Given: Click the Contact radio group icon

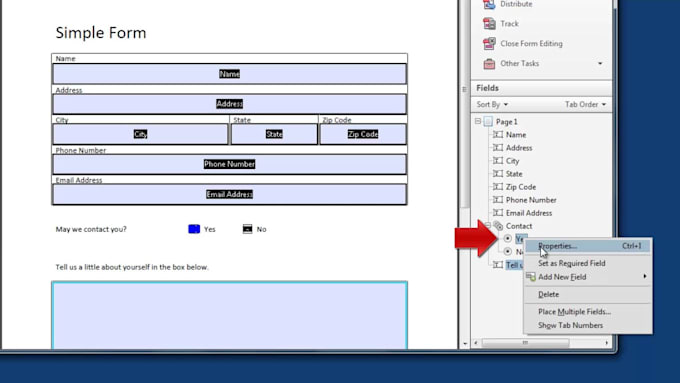Looking at the screenshot, I should pyautogui.click(x=498, y=226).
